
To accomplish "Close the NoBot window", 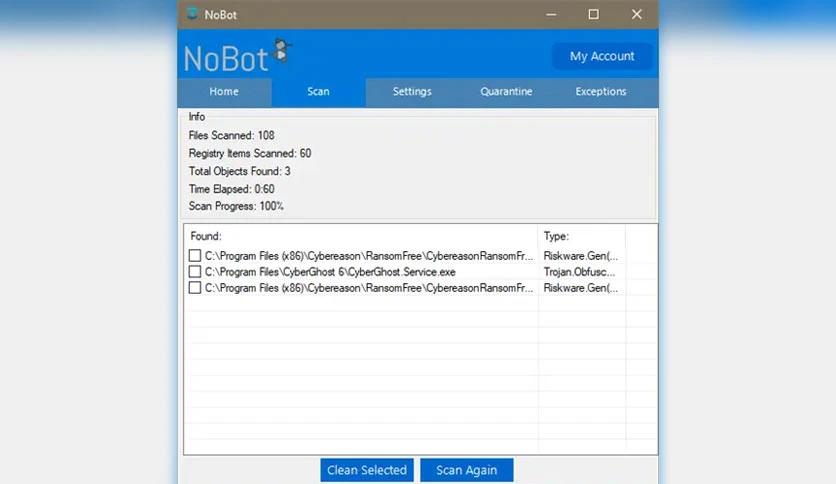I will tap(637, 14).
